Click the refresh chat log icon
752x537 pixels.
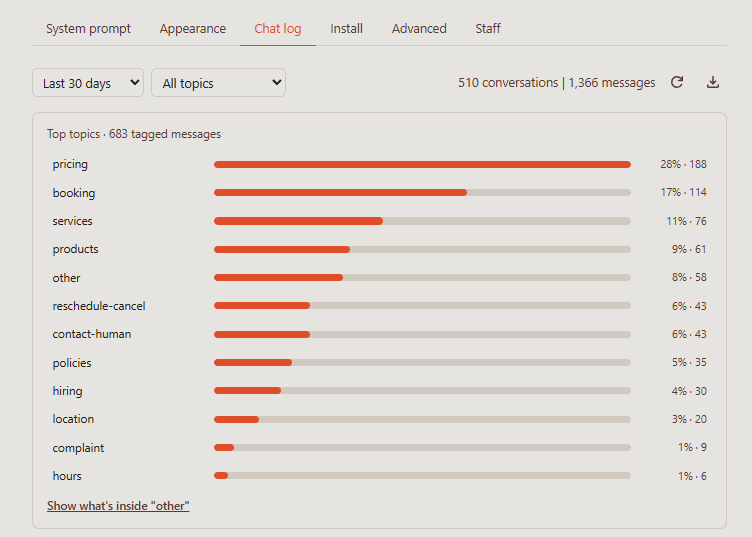tap(677, 82)
